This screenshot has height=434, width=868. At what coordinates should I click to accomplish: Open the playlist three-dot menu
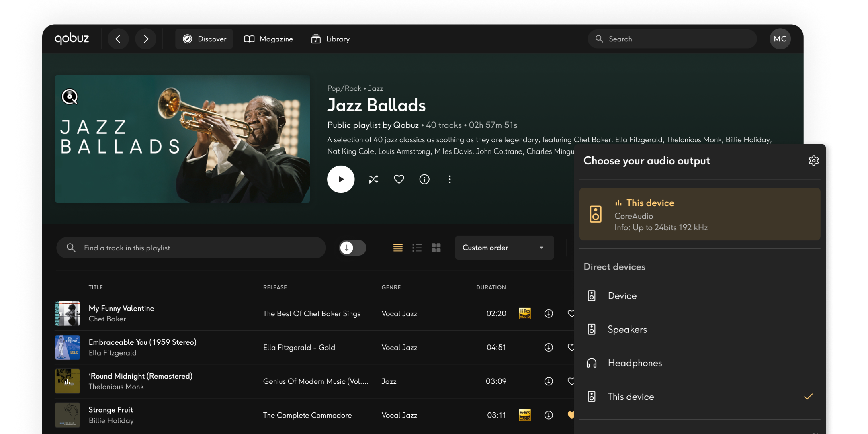click(450, 179)
